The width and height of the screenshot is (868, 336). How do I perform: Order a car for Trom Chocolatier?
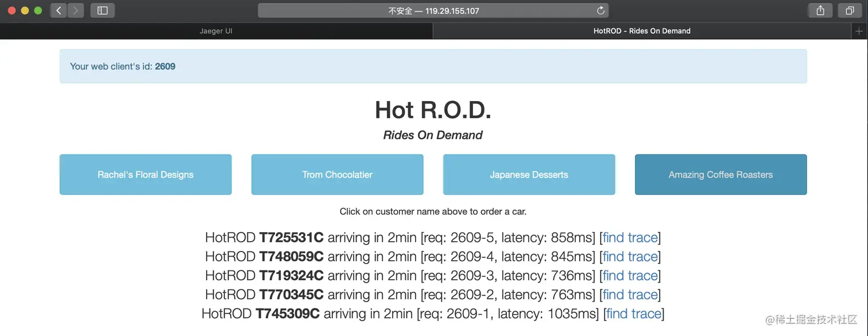click(x=337, y=175)
